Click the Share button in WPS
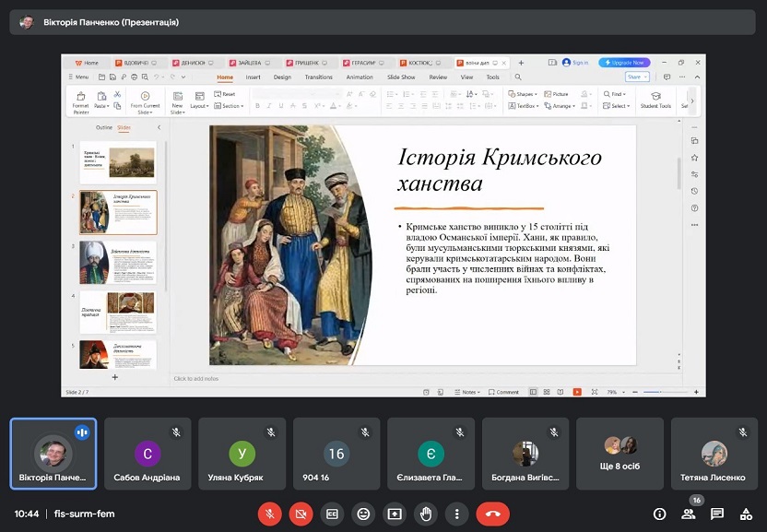The height and width of the screenshot is (532, 767). tap(637, 77)
